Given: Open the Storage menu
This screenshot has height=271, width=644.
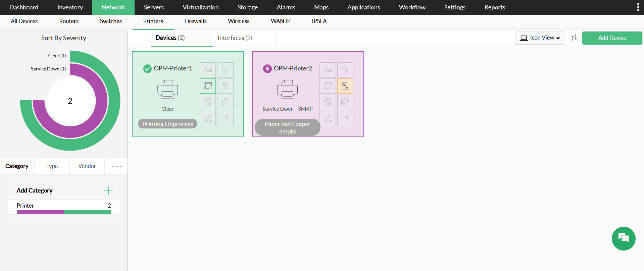Looking at the screenshot, I should (x=248, y=7).
